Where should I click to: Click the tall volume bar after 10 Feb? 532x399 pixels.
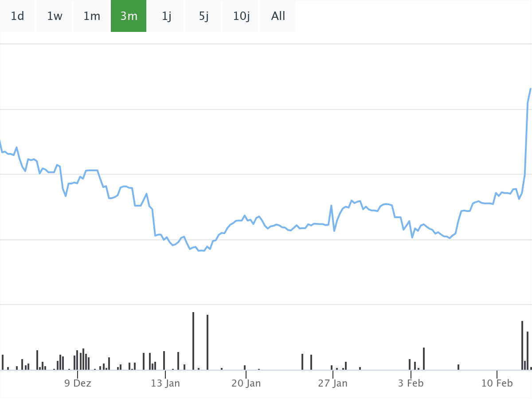pyautogui.click(x=522, y=345)
